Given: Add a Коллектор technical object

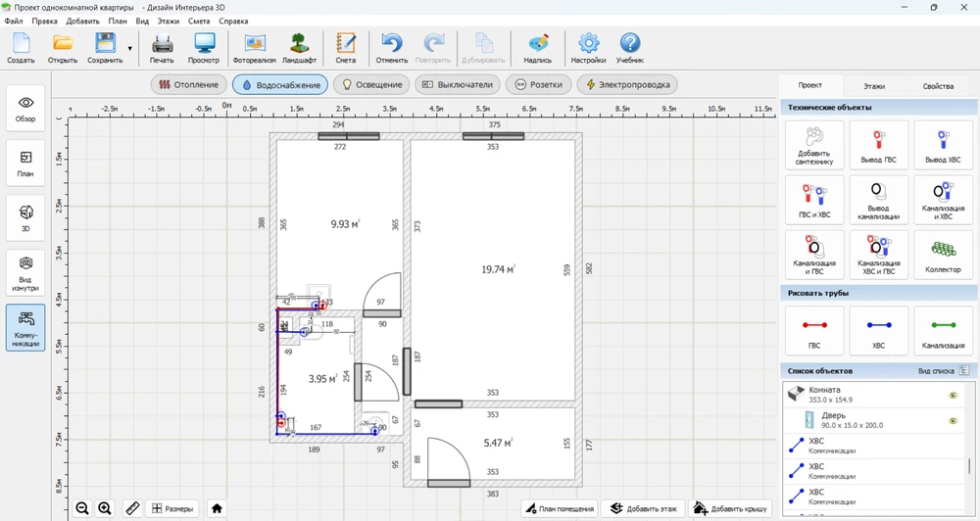Looking at the screenshot, I should click(x=944, y=254).
